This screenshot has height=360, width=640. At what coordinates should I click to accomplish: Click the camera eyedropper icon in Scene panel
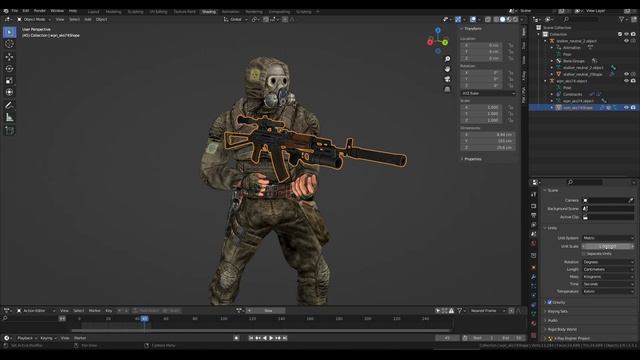pos(631,200)
